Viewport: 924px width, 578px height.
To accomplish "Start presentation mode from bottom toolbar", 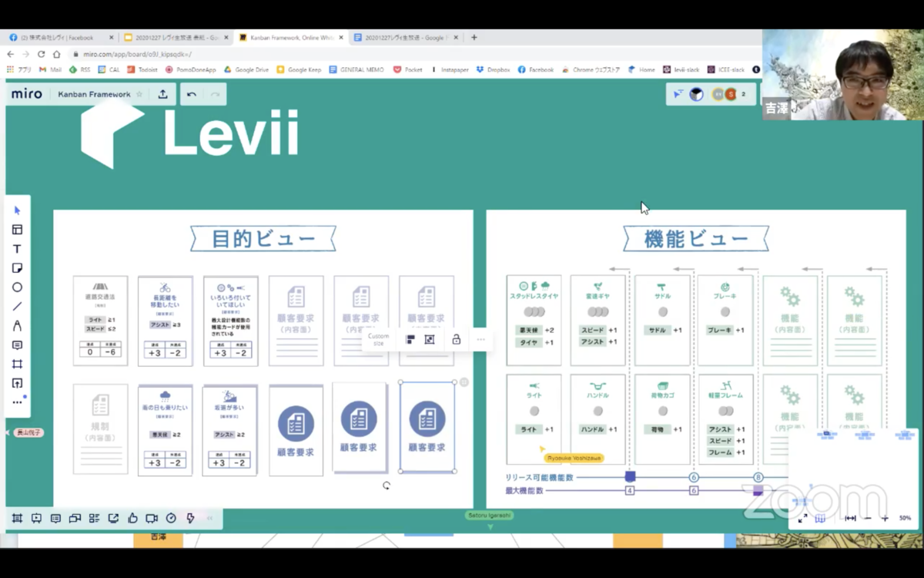I will [36, 519].
